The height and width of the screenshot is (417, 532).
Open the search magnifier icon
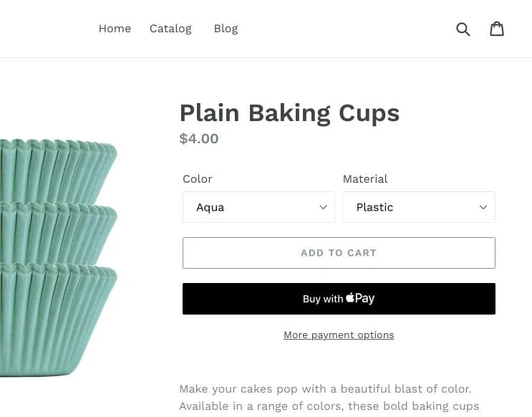coord(463,29)
